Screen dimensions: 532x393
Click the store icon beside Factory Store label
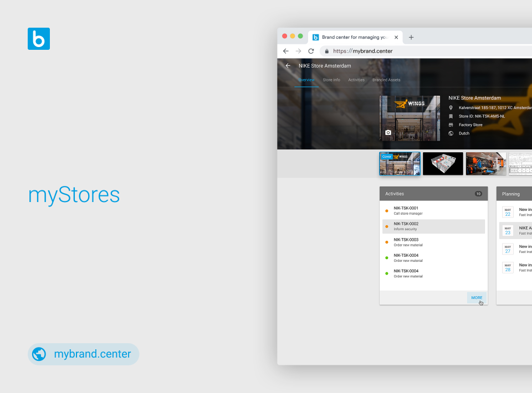pos(451,125)
